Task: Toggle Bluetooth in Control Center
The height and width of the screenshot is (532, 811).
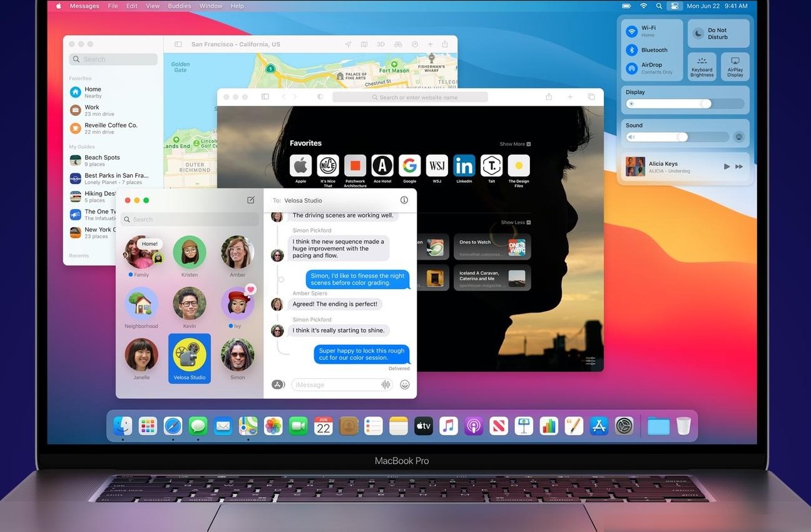Action: (x=631, y=49)
